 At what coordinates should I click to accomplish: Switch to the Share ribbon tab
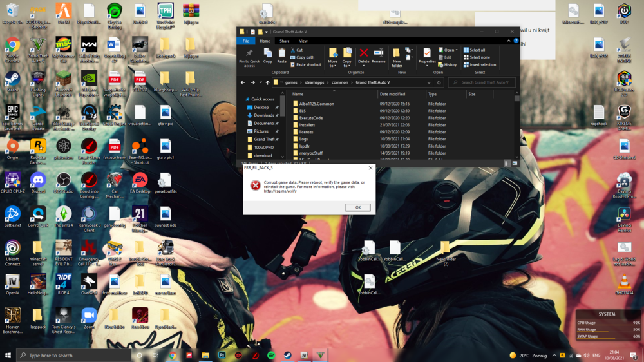click(x=284, y=41)
